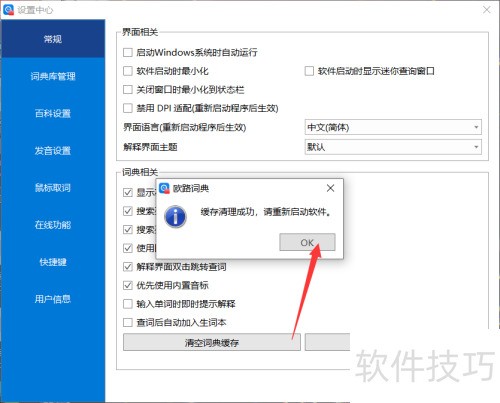The image size is (500, 403).
Task: Uncheck 优先使用内置音标 option
Action: [x=128, y=285]
